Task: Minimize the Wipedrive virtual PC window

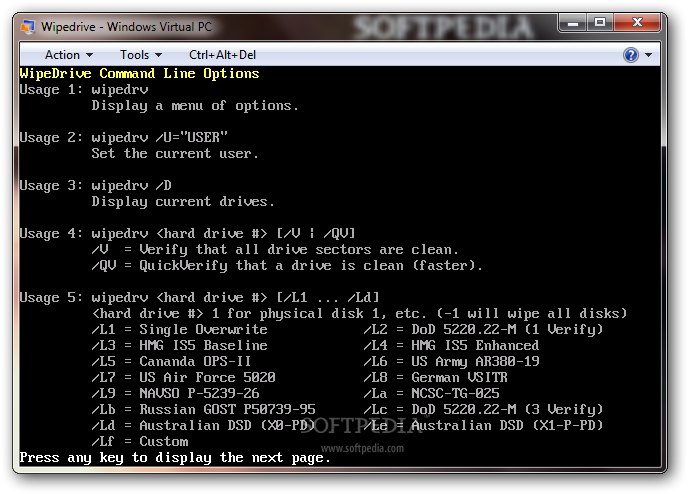Action: click(573, 23)
